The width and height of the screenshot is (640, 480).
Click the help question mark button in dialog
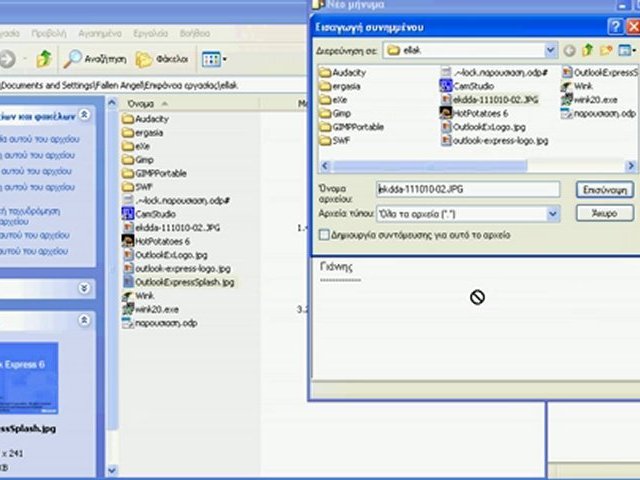pos(616,27)
